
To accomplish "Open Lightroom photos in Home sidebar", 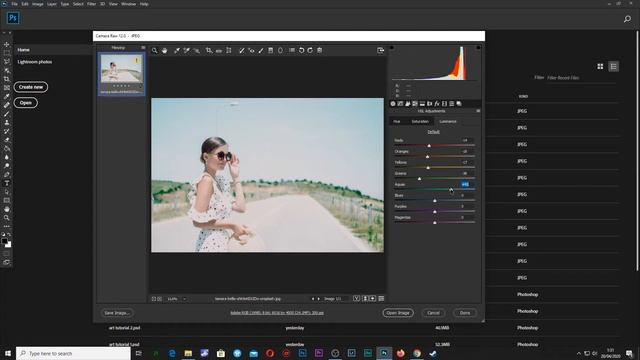I will tap(35, 62).
